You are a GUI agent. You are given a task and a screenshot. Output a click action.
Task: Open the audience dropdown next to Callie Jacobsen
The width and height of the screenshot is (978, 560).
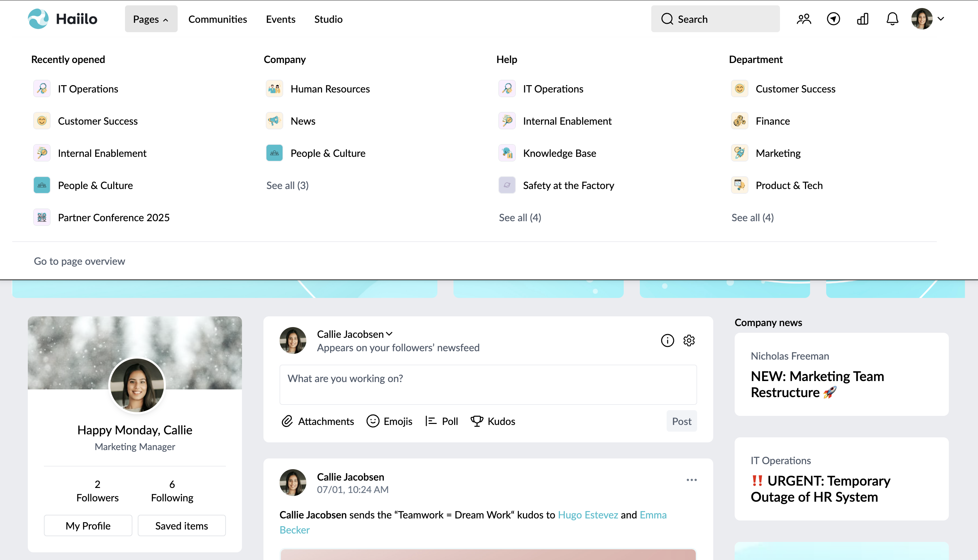[389, 334]
